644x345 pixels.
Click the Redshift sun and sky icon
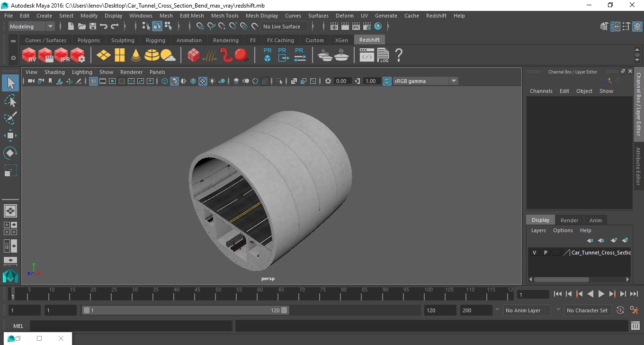coord(168,55)
